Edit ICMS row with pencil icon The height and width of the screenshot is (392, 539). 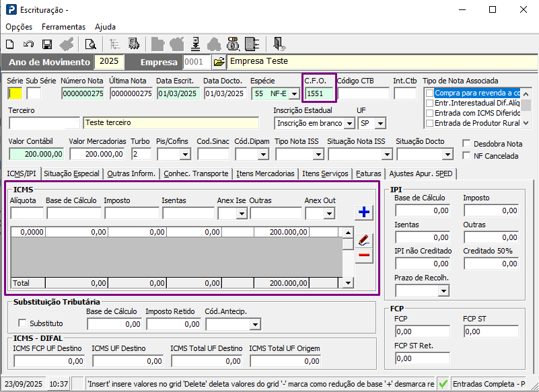pyautogui.click(x=364, y=239)
